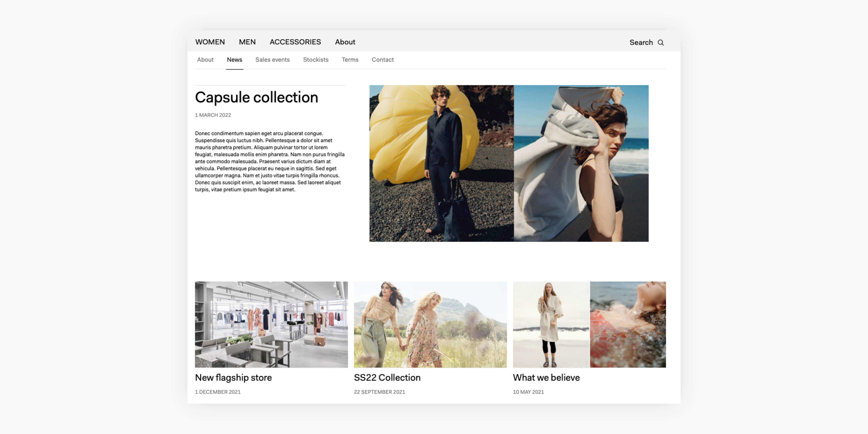Open the woman in robe beach thumbnail
The image size is (868, 434).
[551, 324]
